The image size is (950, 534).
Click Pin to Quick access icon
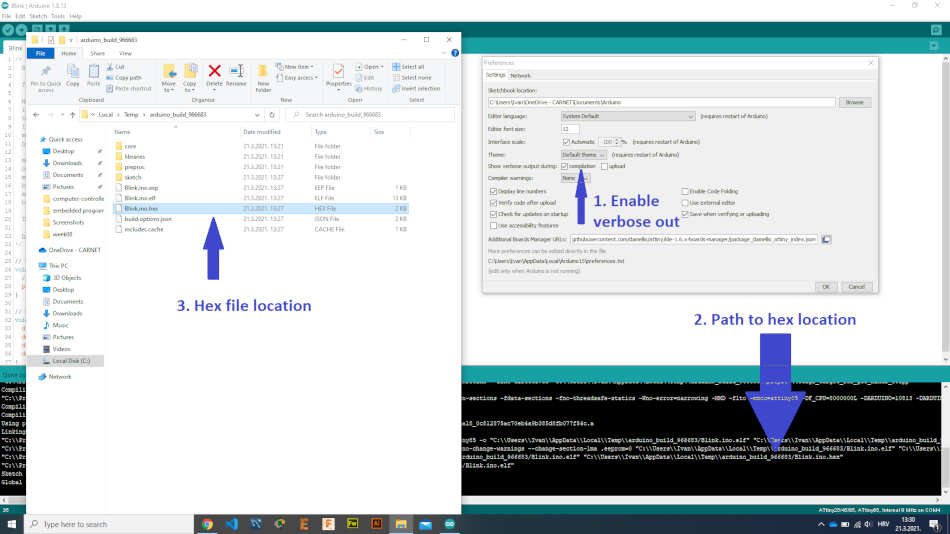(46, 78)
